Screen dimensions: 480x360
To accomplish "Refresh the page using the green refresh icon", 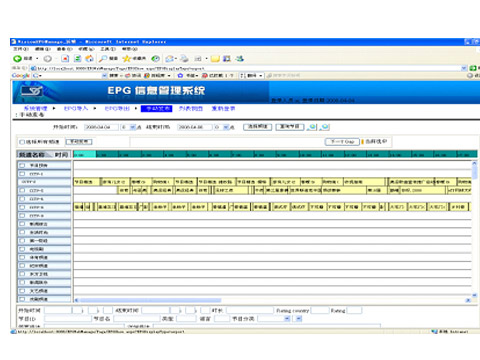I will pos(77,59).
